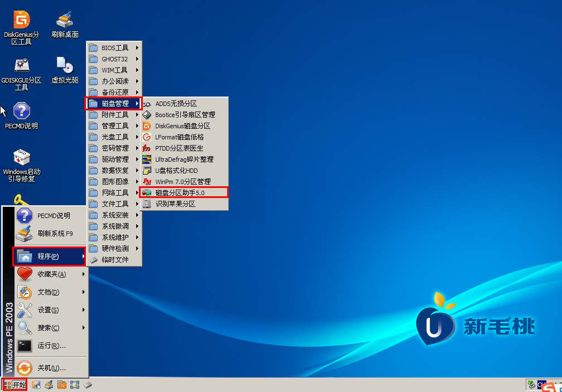Select the Windows启动引导修复 desktop icon

click(x=22, y=165)
